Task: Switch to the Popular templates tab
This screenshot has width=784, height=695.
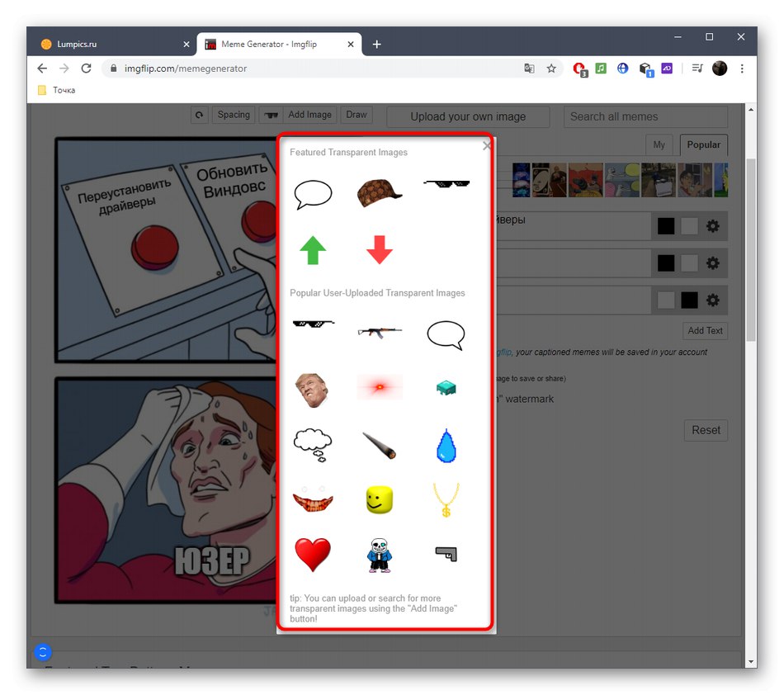Action: pos(703,144)
